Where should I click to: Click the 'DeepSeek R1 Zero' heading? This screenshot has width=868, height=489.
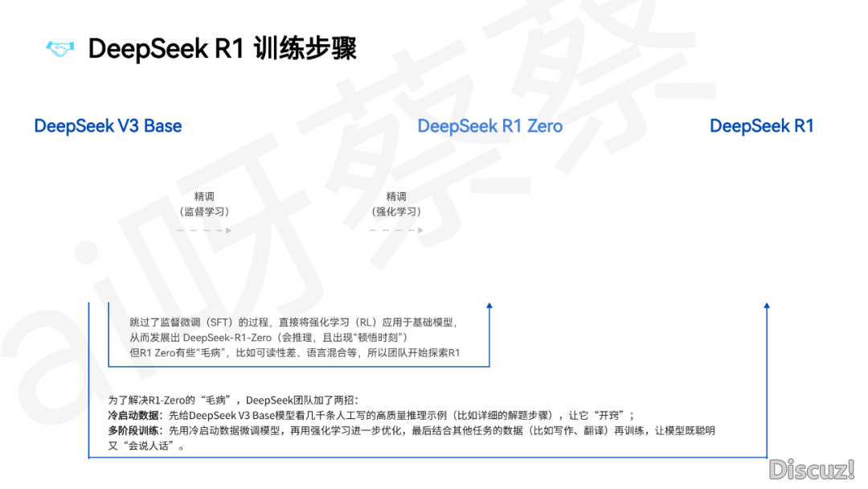point(490,126)
